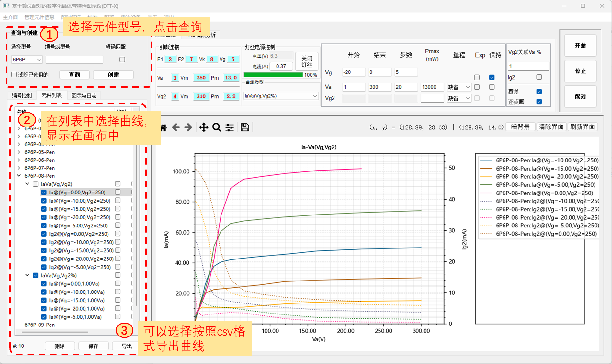
Task: Click the app icon in title bar
Action: click(6, 6)
